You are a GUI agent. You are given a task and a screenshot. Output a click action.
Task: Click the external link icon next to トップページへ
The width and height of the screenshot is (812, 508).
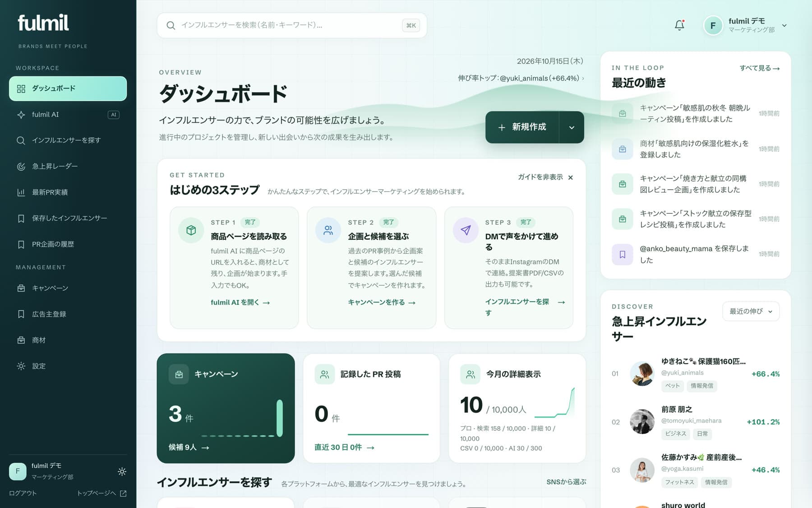pyautogui.click(x=123, y=493)
